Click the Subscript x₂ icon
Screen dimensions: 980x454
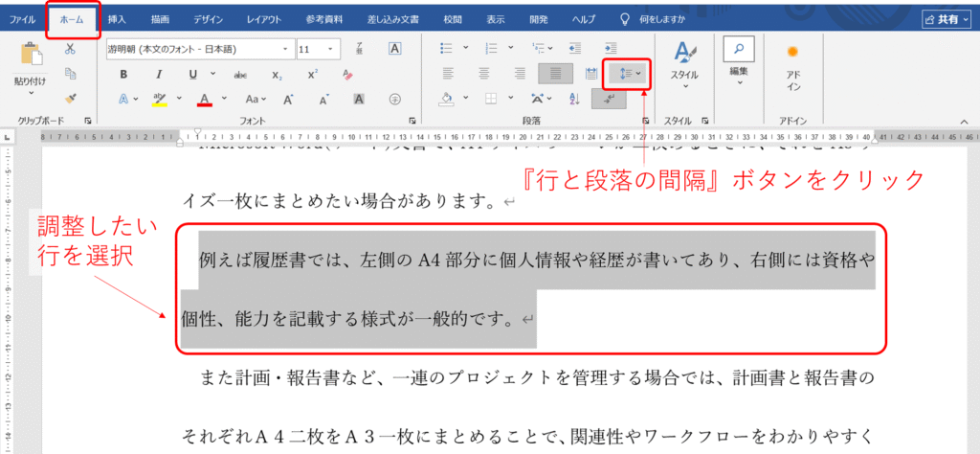[x=277, y=74]
